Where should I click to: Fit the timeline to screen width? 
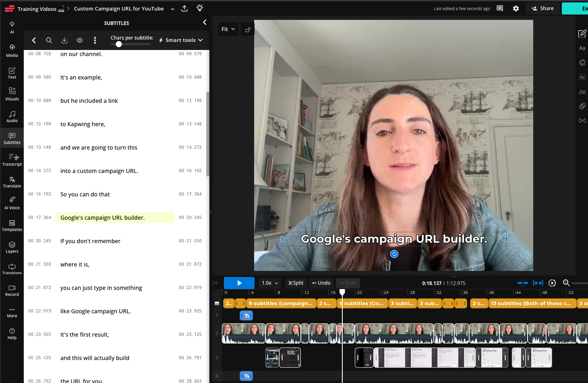(538, 283)
